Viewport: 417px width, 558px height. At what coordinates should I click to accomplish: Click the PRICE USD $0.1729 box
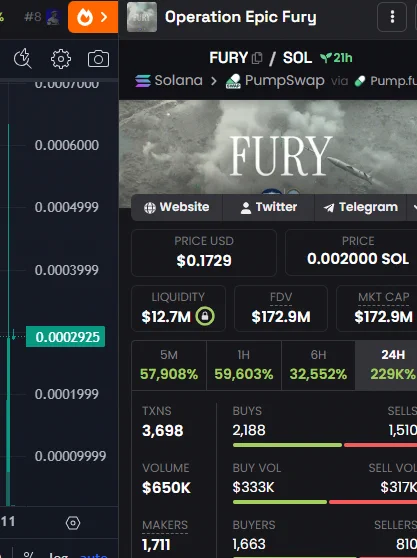(204, 253)
